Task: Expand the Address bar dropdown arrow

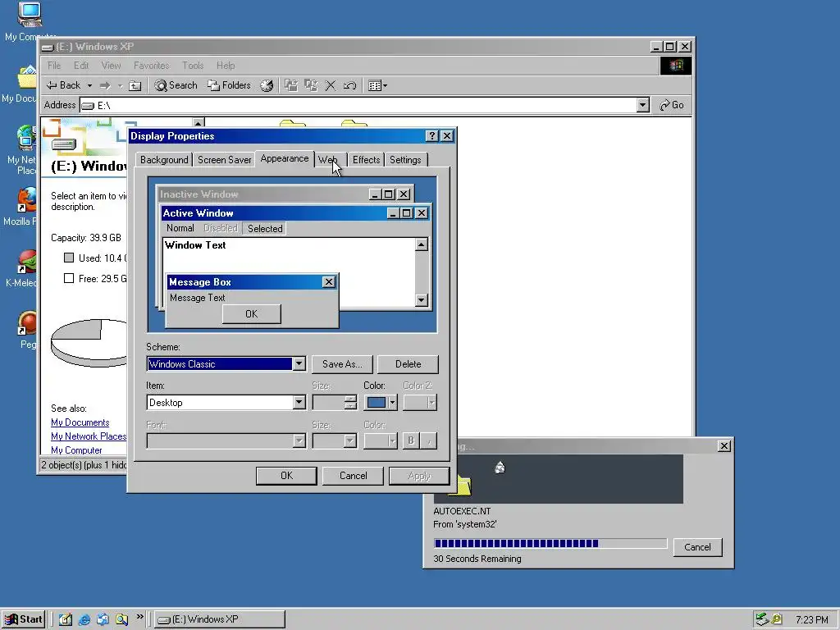Action: coord(643,105)
